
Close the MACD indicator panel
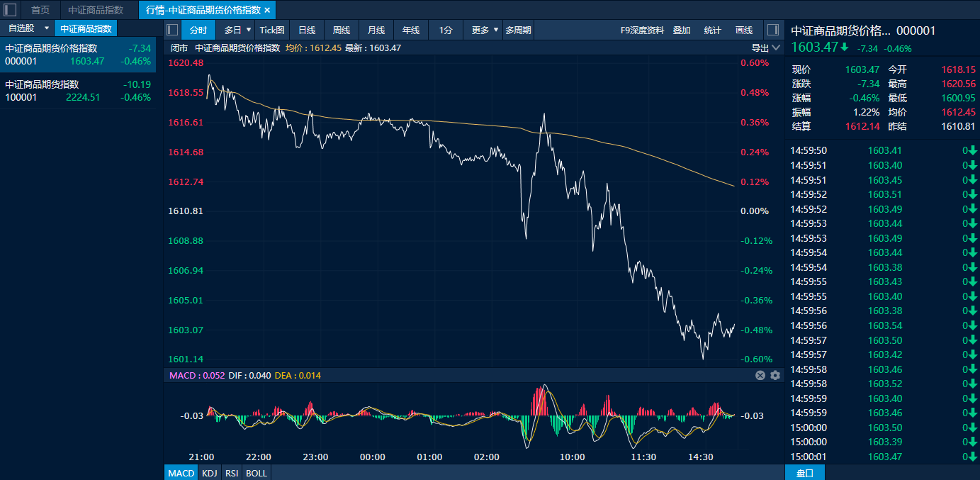(760, 375)
